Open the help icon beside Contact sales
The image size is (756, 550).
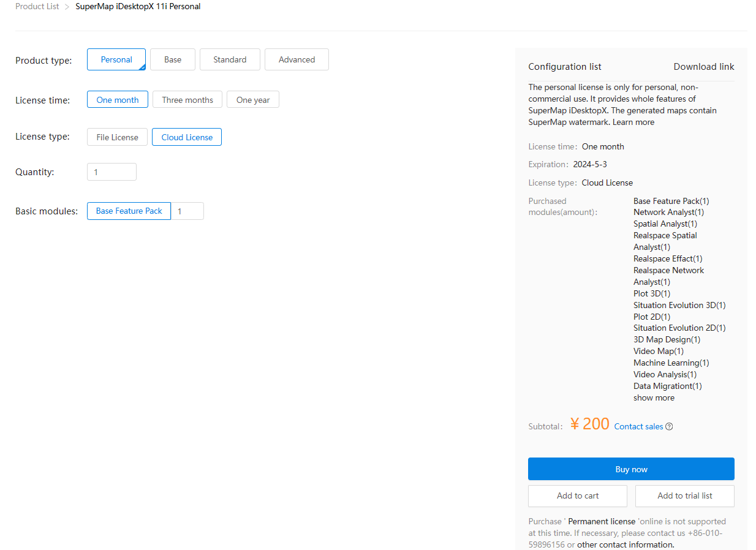[669, 427]
